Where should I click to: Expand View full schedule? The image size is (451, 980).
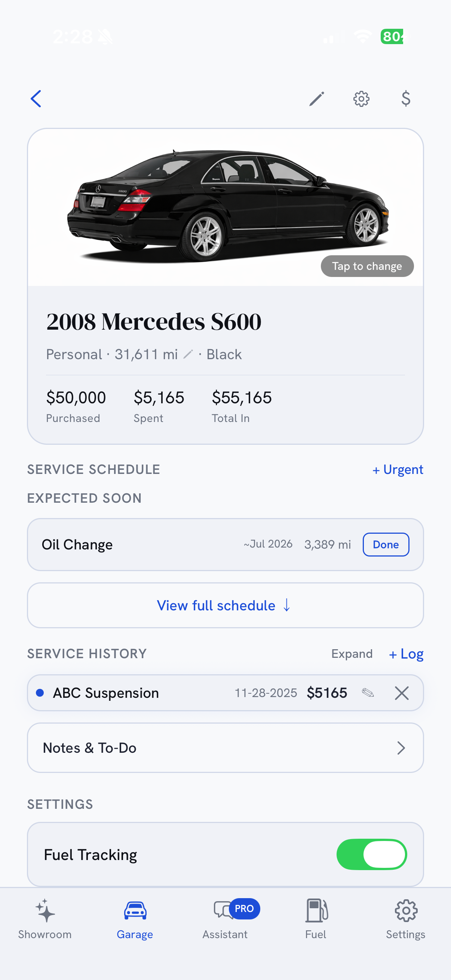pos(225,605)
